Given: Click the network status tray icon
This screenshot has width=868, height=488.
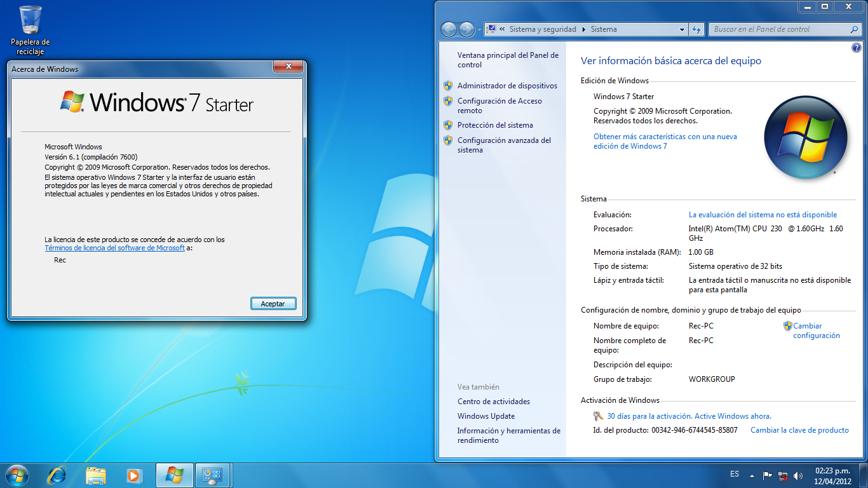Looking at the screenshot, I should 783,475.
